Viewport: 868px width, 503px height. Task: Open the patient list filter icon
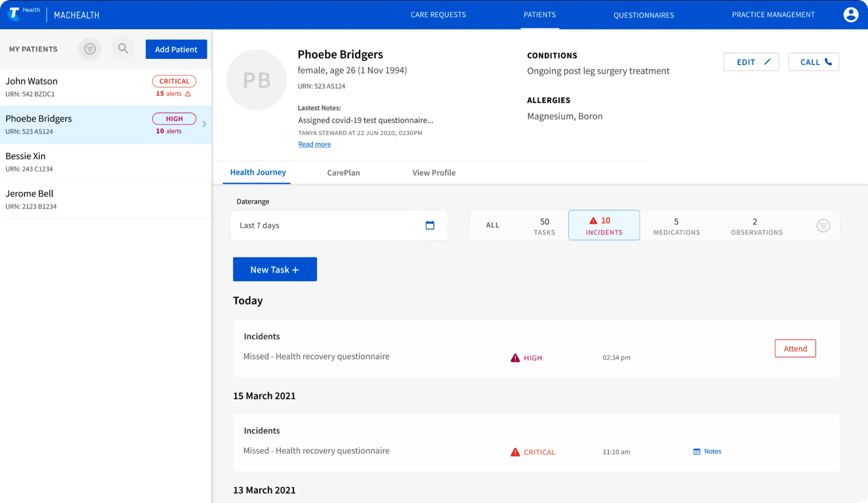tap(90, 48)
